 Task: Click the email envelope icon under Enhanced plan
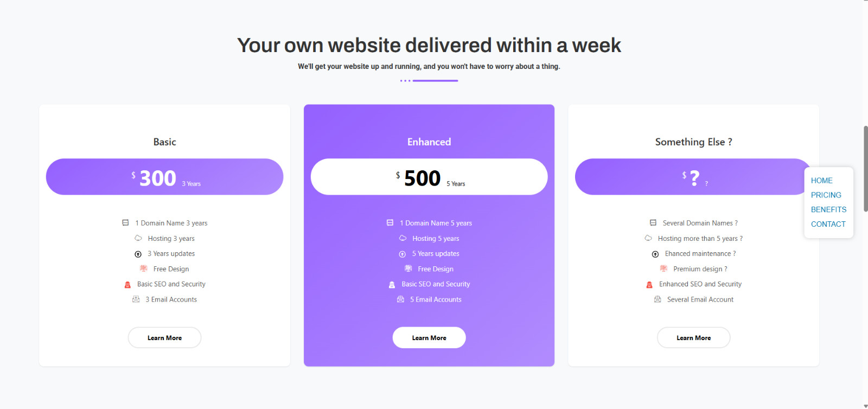click(400, 299)
